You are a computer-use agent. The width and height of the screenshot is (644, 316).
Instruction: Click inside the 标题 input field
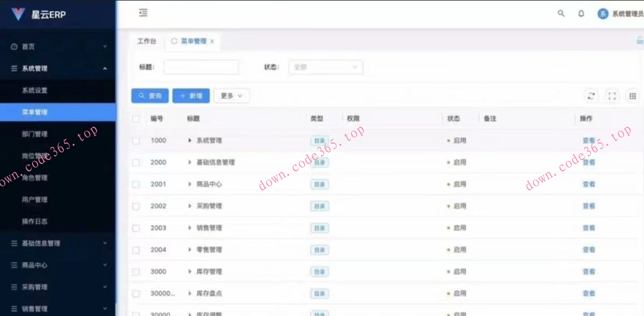click(201, 67)
